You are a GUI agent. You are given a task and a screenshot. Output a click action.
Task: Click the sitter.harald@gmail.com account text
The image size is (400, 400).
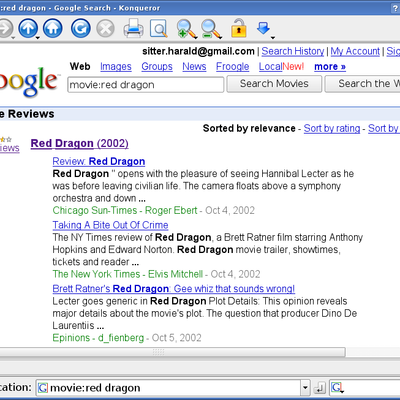(x=198, y=51)
